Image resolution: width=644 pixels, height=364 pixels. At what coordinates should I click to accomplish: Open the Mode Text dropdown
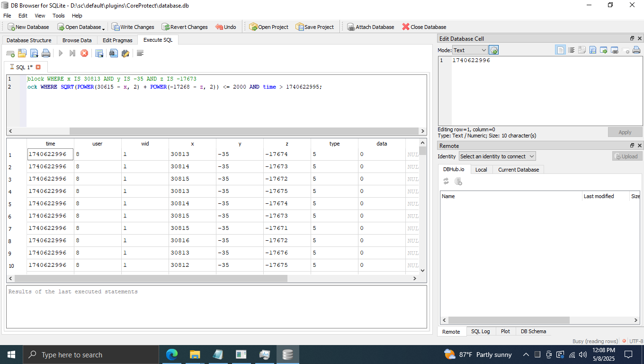[x=470, y=50]
